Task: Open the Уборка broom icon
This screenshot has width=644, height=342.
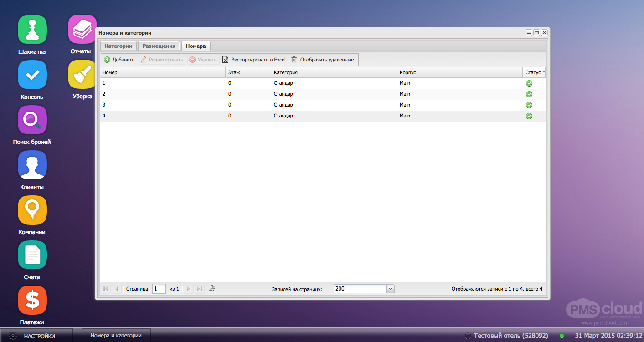Action: tap(82, 75)
